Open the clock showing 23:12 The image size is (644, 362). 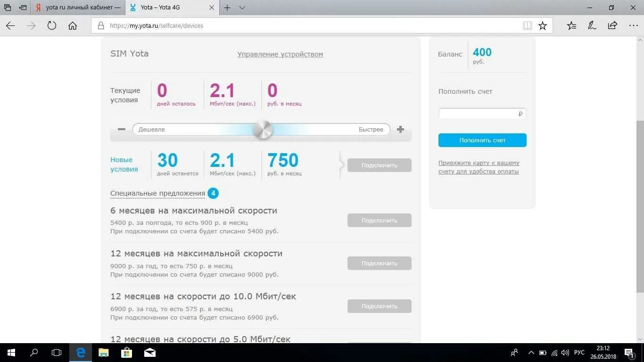(603, 353)
